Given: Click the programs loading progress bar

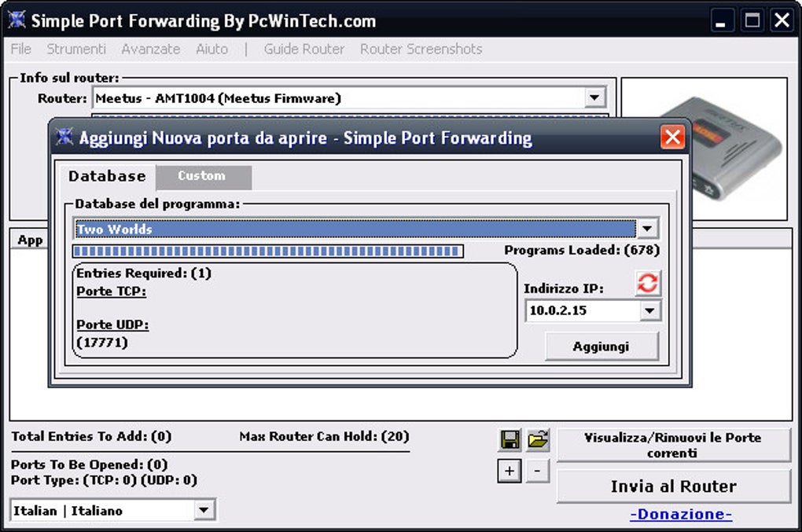Looking at the screenshot, I should 268,251.
